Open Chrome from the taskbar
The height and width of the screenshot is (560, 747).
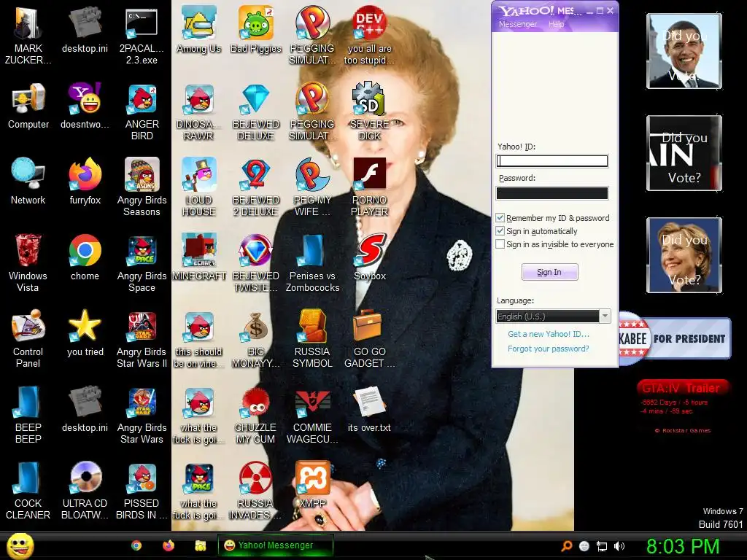click(136, 545)
